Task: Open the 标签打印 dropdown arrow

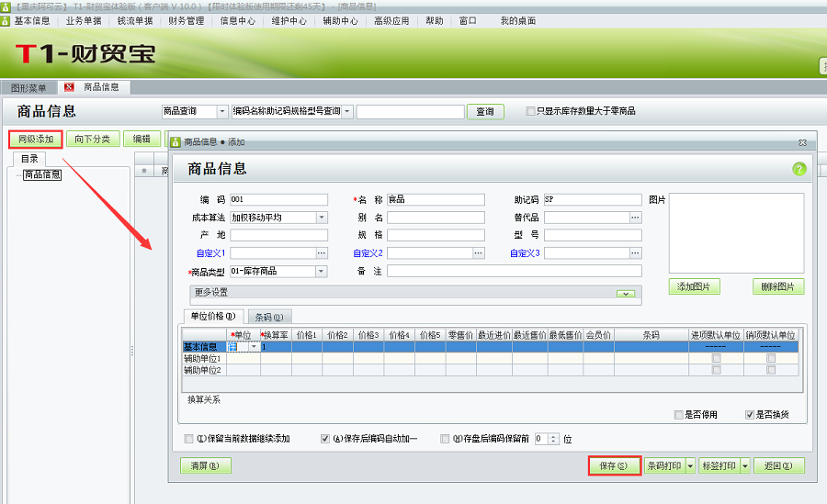Action: coord(744,466)
